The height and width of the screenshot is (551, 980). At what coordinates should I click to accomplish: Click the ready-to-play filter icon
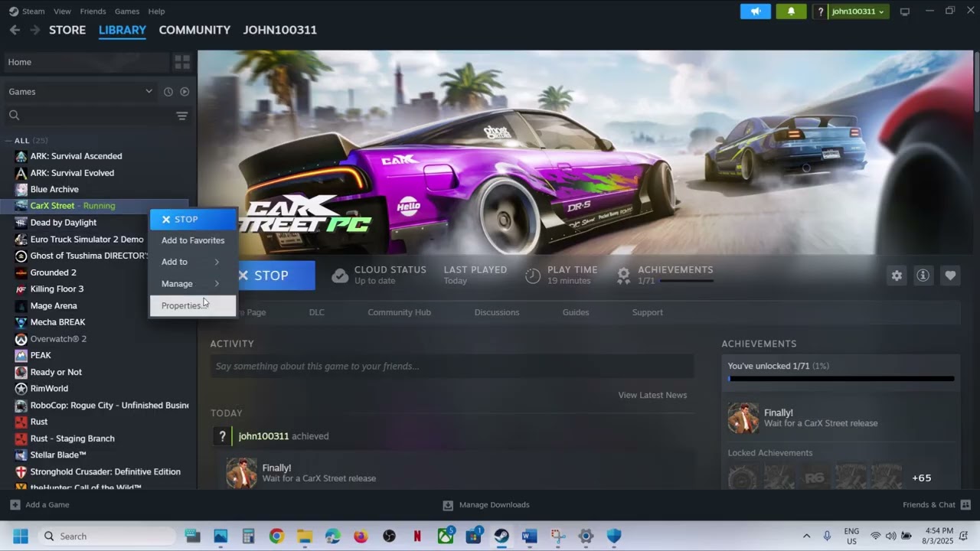[185, 92]
